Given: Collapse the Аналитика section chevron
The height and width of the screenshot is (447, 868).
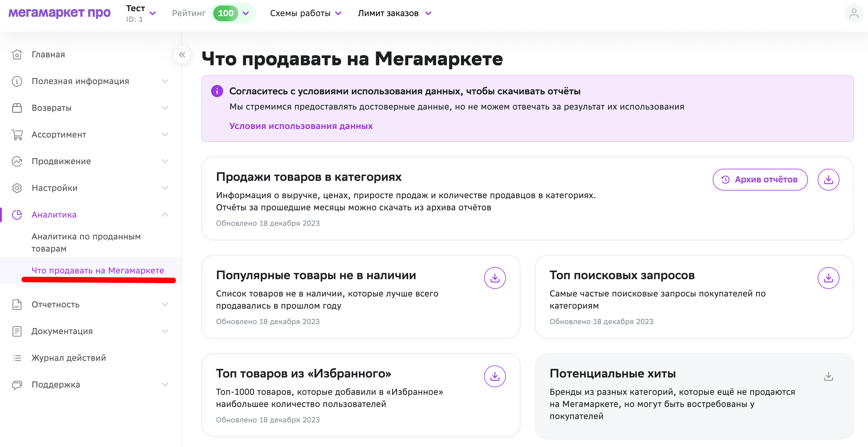Looking at the screenshot, I should 165,215.
